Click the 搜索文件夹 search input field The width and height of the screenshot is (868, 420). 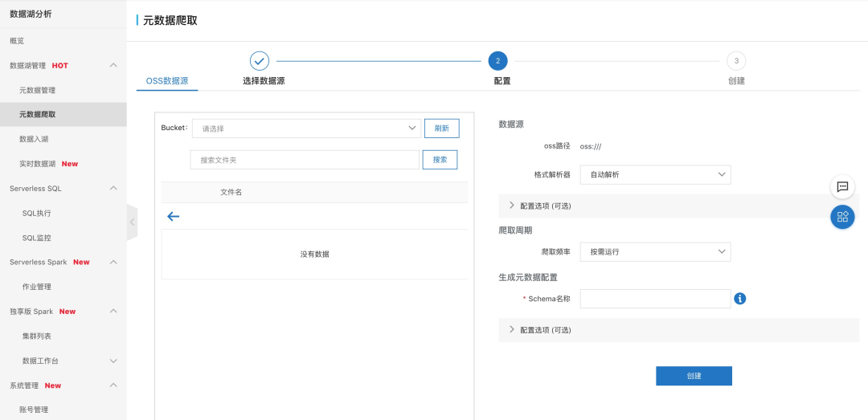tap(305, 160)
